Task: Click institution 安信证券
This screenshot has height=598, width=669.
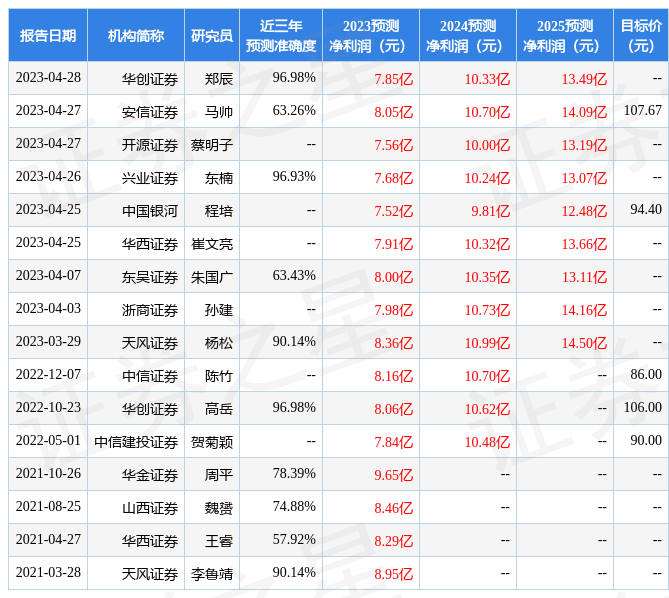Action: click(150, 112)
